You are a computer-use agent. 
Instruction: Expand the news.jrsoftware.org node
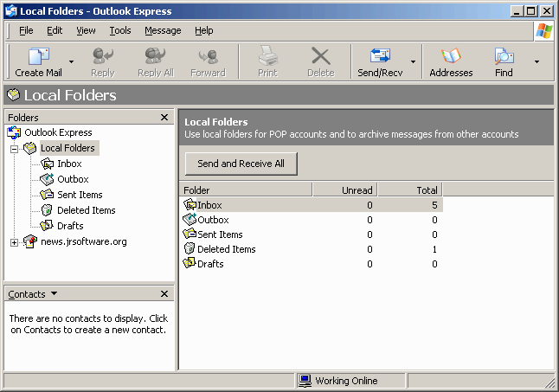(14, 242)
